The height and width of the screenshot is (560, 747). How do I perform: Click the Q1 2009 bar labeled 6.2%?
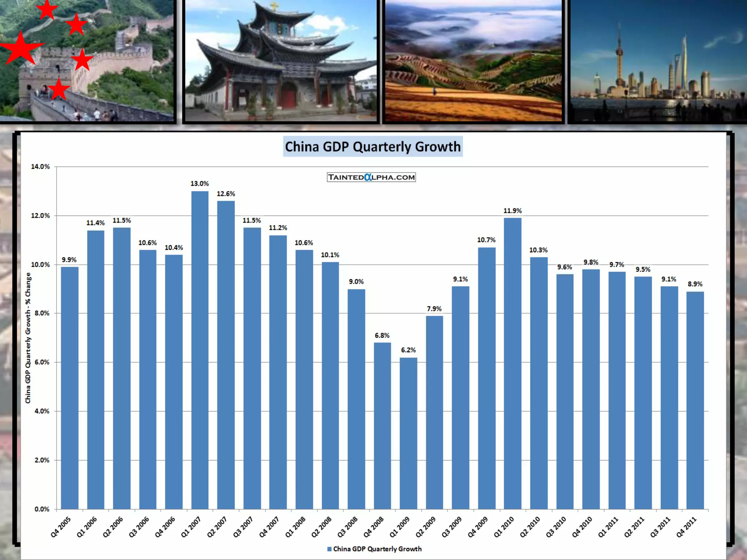coord(408,433)
